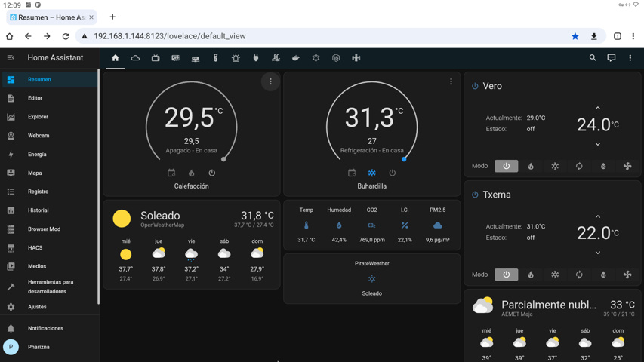This screenshot has height=362, width=644.
Task: Set Txema to cool snowflake mode
Action: coord(555,275)
